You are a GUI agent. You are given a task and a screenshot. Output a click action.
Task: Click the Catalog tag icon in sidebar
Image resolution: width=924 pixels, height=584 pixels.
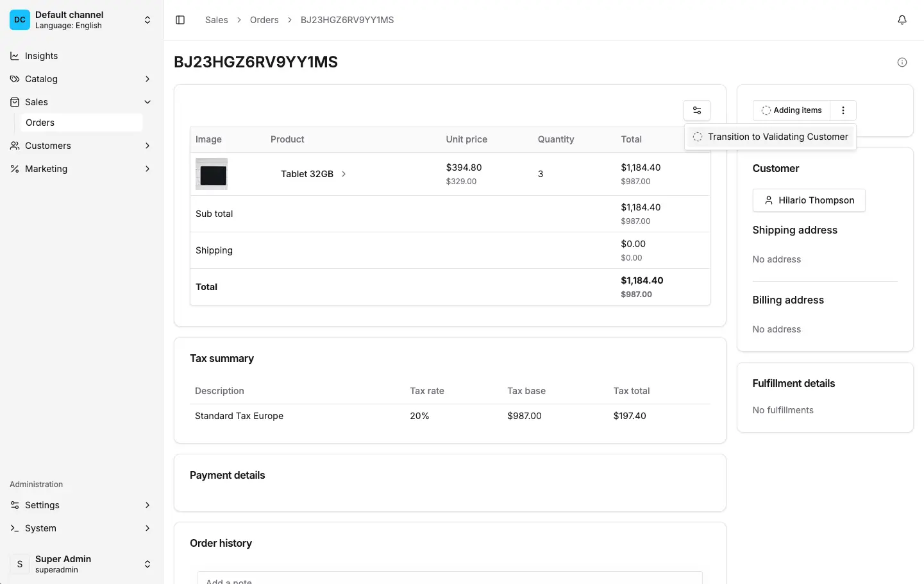point(15,79)
